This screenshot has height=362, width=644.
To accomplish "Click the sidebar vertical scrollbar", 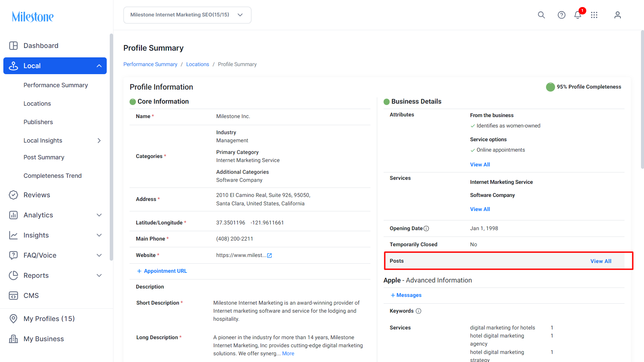I will (x=111, y=147).
